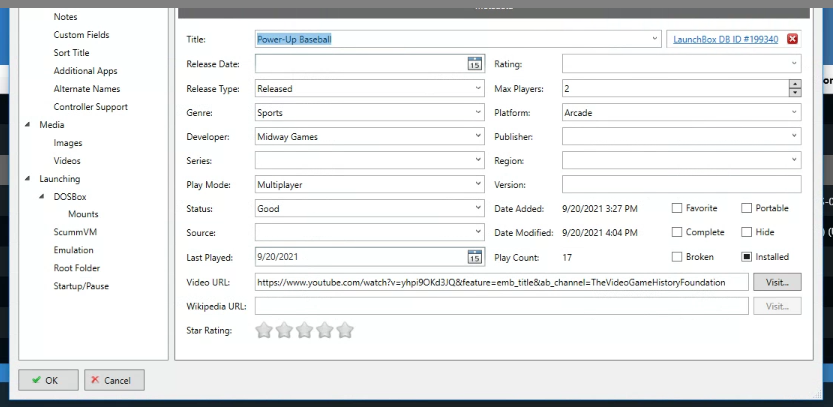Mark the game as Broken
The image size is (833, 407).
(x=676, y=257)
